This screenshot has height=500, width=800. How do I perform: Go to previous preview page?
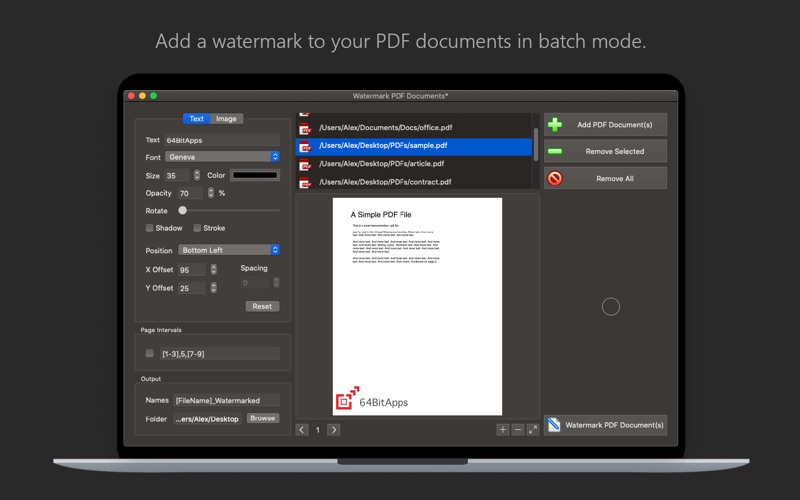[302, 430]
